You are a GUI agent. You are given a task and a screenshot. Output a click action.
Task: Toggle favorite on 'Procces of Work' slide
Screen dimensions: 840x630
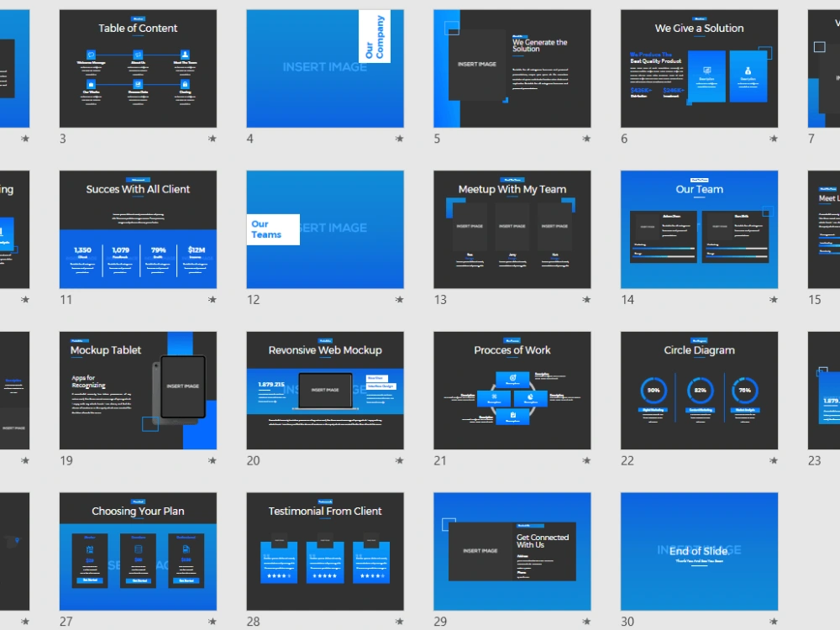(x=587, y=460)
